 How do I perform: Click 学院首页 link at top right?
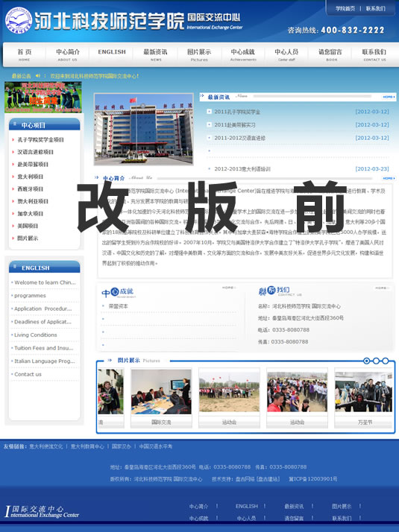(x=345, y=9)
